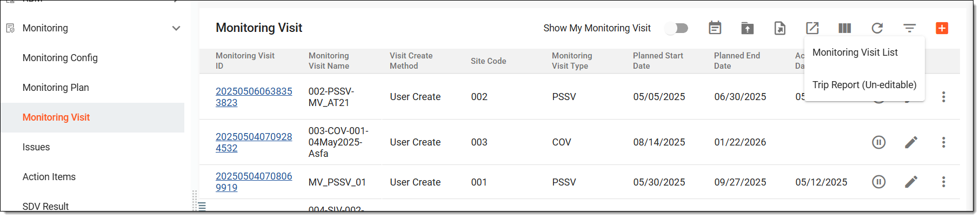Edit the 003-COV-001 visit row

pyautogui.click(x=911, y=142)
